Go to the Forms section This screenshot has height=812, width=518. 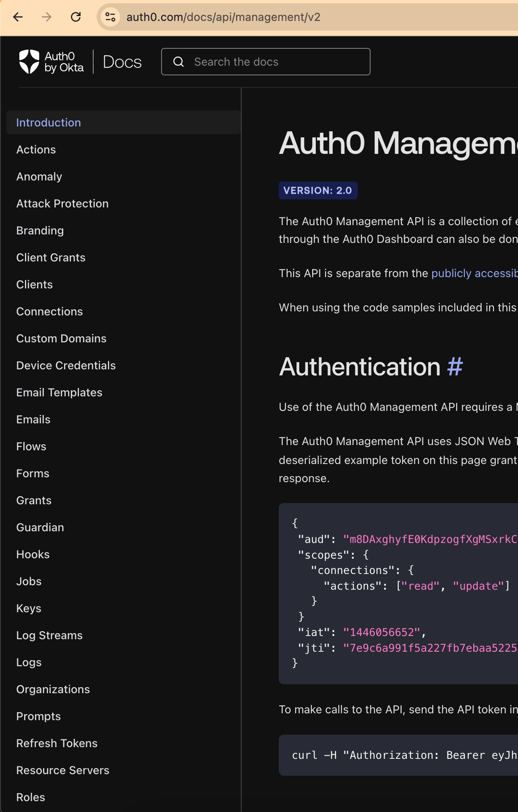(33, 473)
